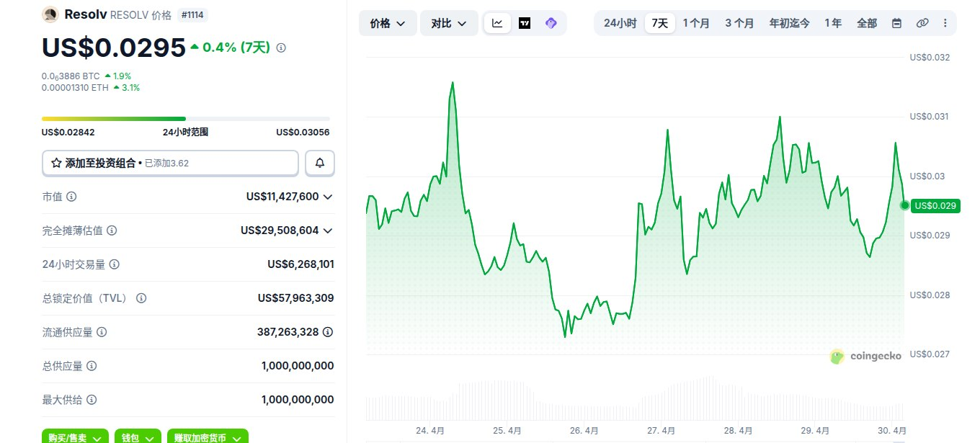
Task: Open the calendar date range picker
Action: tap(896, 23)
